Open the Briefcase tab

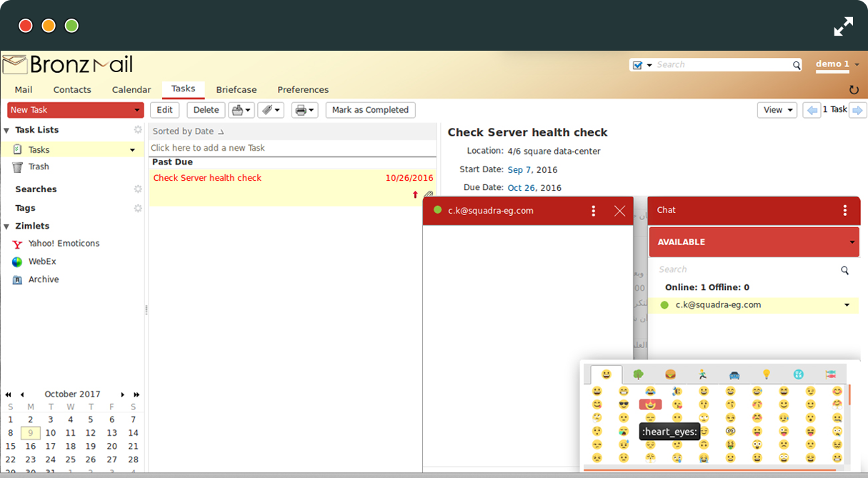236,90
